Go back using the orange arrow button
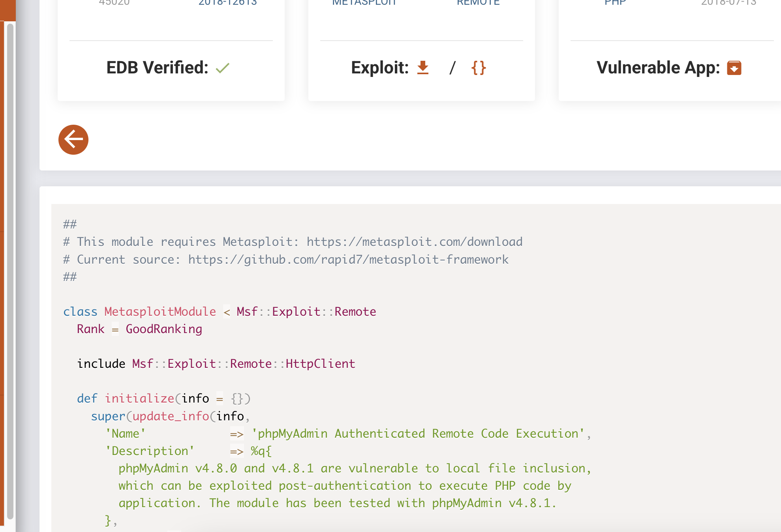Screen dimensions: 781x532 (73, 140)
